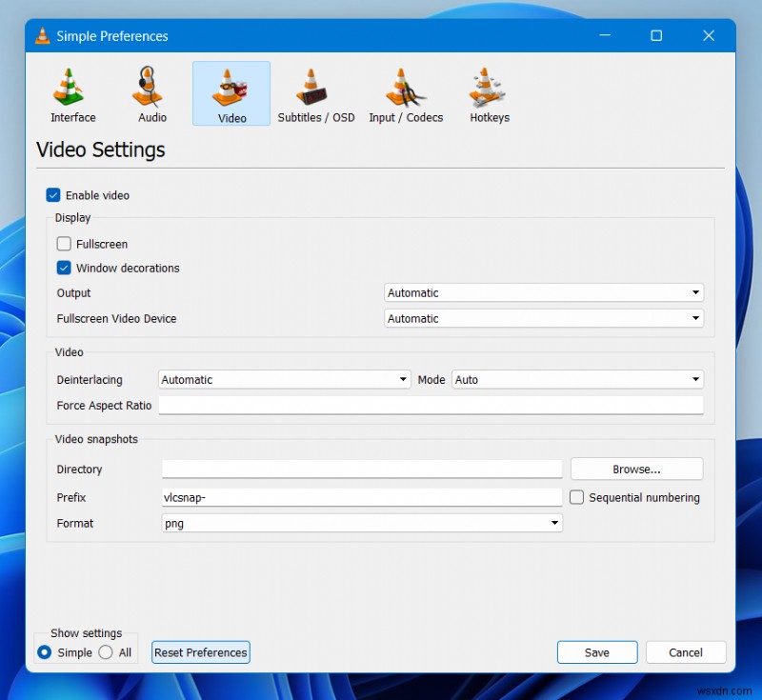Viewport: 762px width, 700px height.
Task: Open the snapshot Format dropdown
Action: 554,523
